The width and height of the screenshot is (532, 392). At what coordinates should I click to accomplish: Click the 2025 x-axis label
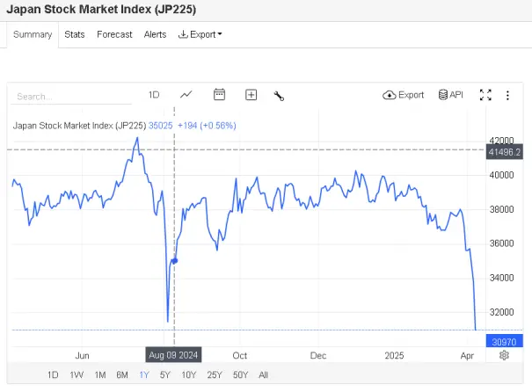394,355
